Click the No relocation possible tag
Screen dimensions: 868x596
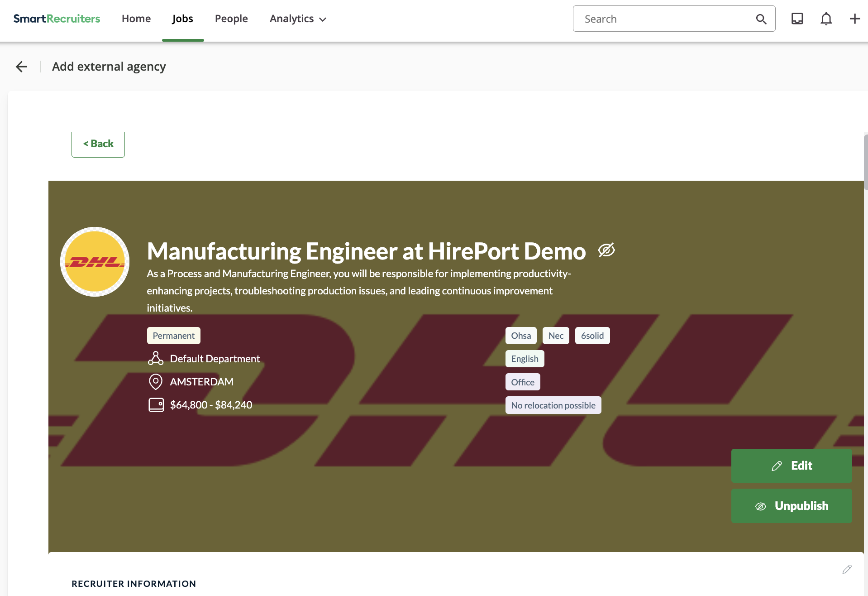tap(553, 405)
